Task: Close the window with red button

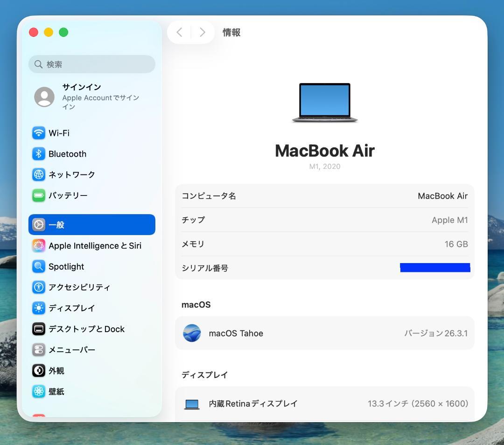Action: click(x=34, y=32)
